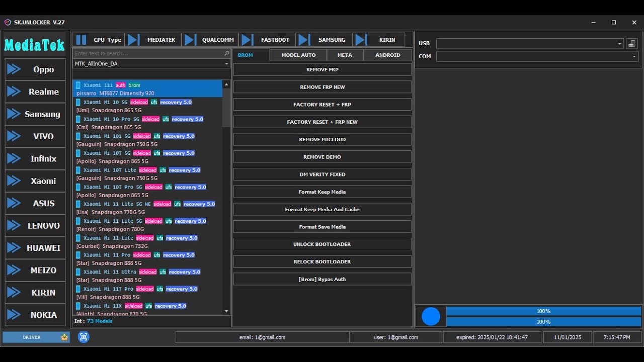Select Format Save Media

tap(323, 227)
